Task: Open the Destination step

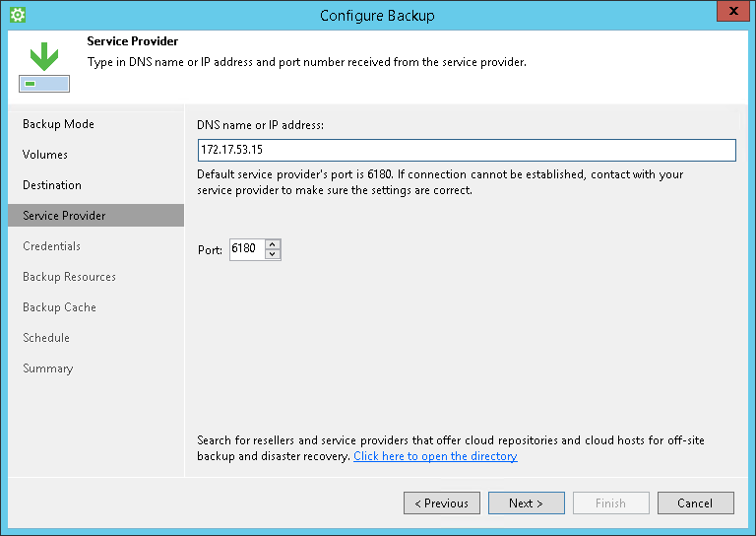Action: click(52, 185)
